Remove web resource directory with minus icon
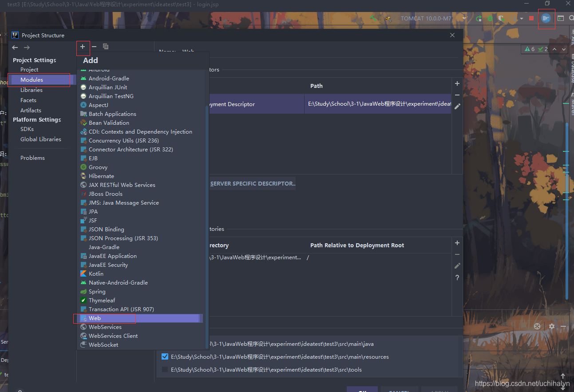This screenshot has height=392, width=574. (x=457, y=254)
